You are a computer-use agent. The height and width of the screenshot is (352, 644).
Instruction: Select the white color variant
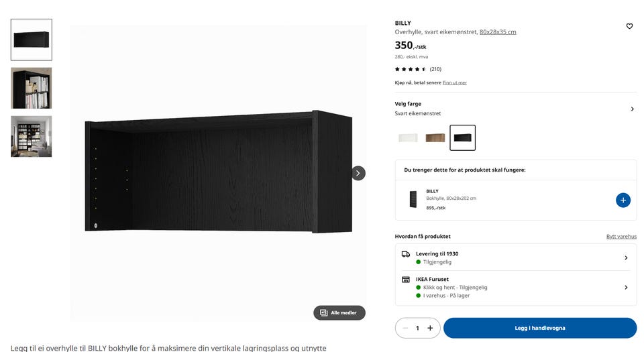(x=408, y=138)
